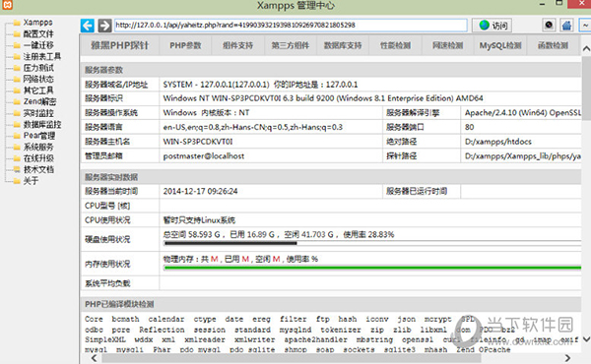
Task: Click the postmaster@localhost admin email value
Action: pos(204,155)
